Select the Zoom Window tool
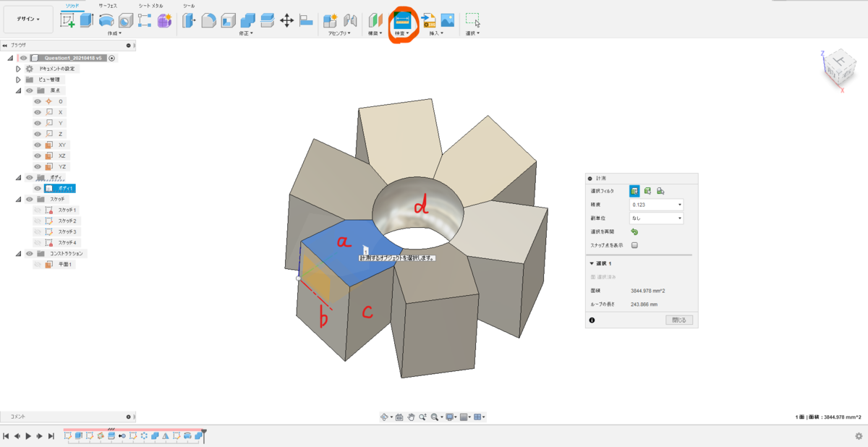The height and width of the screenshot is (447, 868). 423,417
